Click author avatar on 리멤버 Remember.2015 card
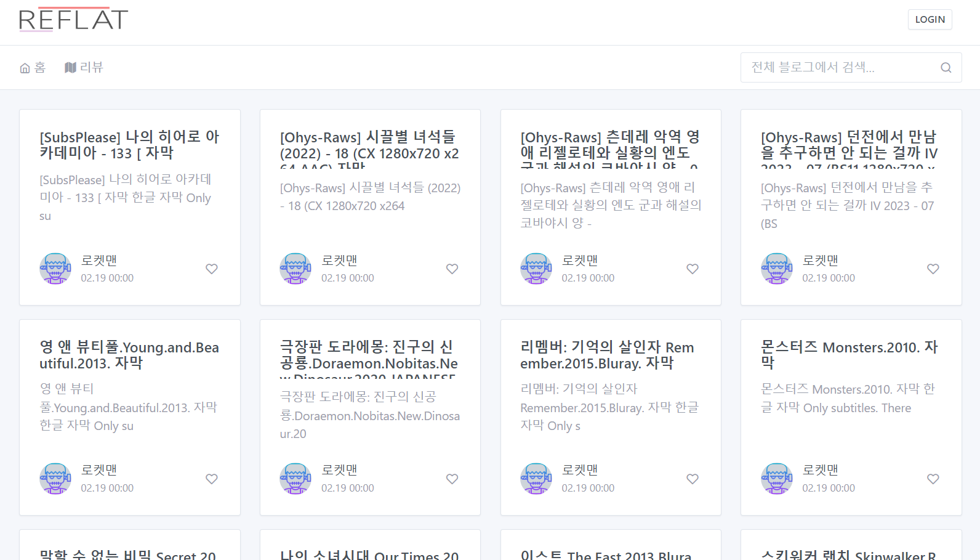 (536, 479)
